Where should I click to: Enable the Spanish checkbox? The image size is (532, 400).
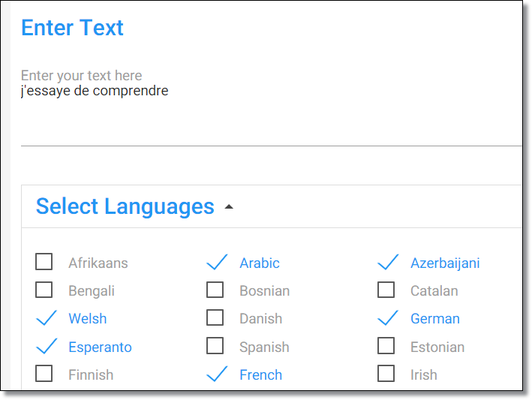(215, 346)
